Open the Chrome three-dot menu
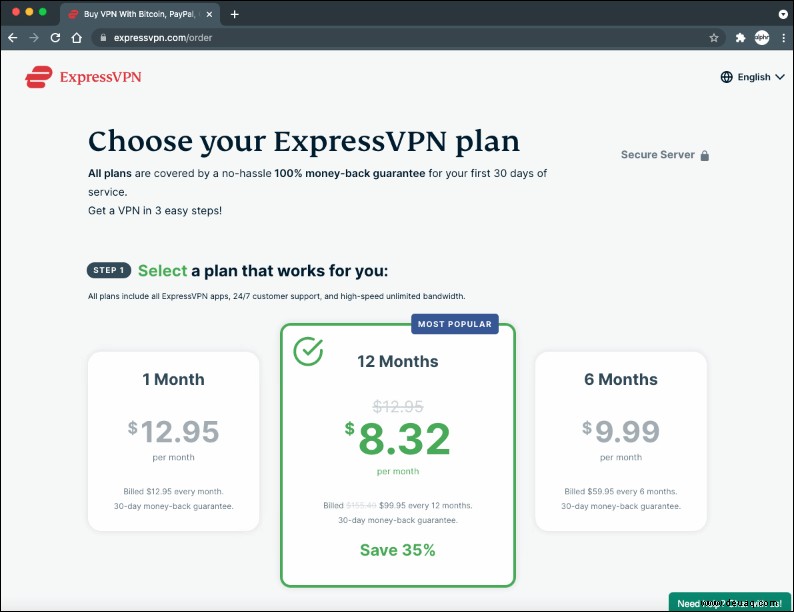 click(784, 38)
